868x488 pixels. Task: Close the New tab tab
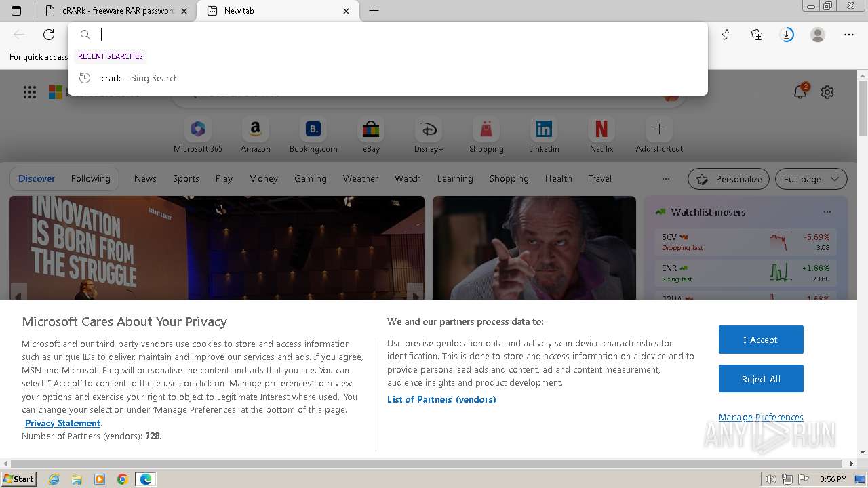click(x=347, y=11)
